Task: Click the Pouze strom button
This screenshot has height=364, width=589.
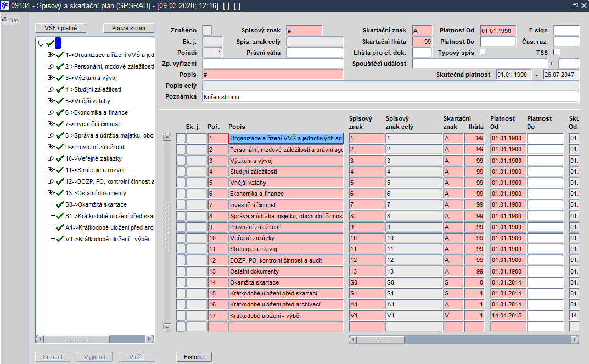Action: pyautogui.click(x=128, y=28)
